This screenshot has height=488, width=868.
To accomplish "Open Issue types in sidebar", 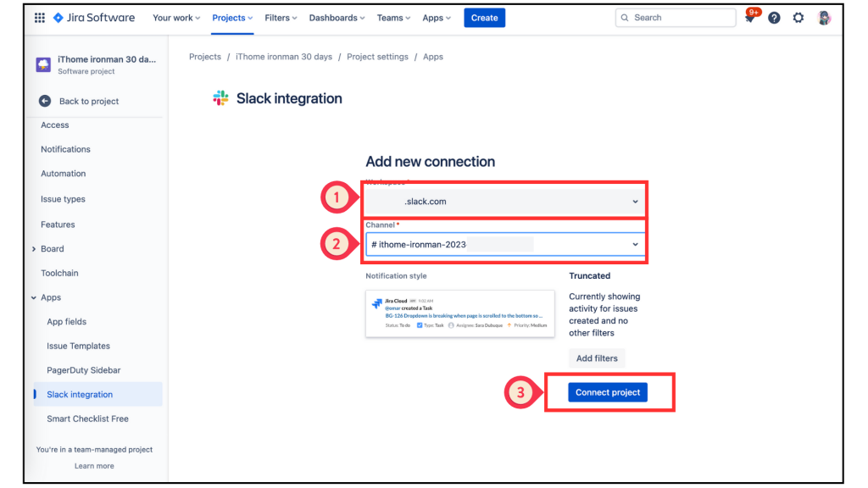I will click(x=63, y=199).
